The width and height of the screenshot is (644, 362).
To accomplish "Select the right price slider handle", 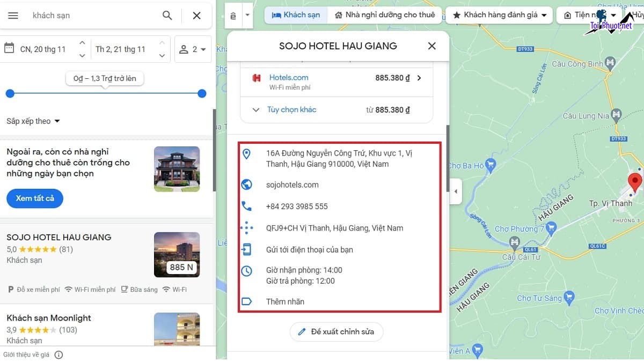I will point(202,93).
